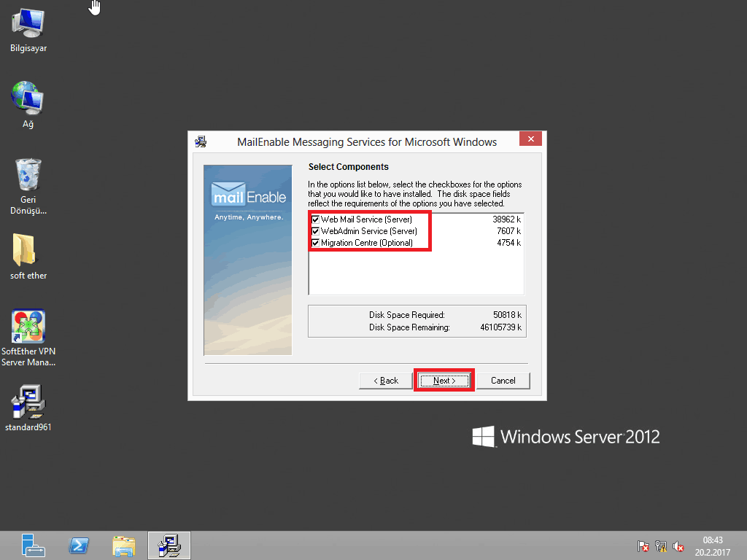Click the Disk Space Remaining label
Image resolution: width=747 pixels, height=560 pixels.
coord(409,327)
